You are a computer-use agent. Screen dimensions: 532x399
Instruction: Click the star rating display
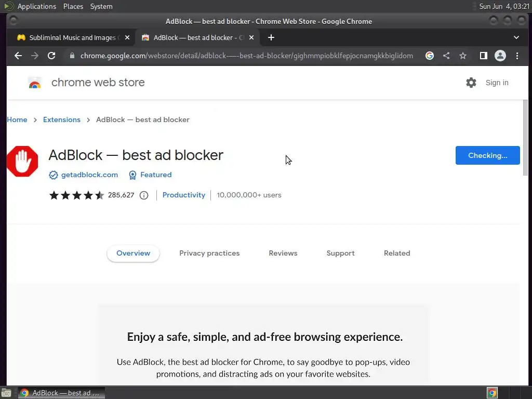tap(77, 195)
